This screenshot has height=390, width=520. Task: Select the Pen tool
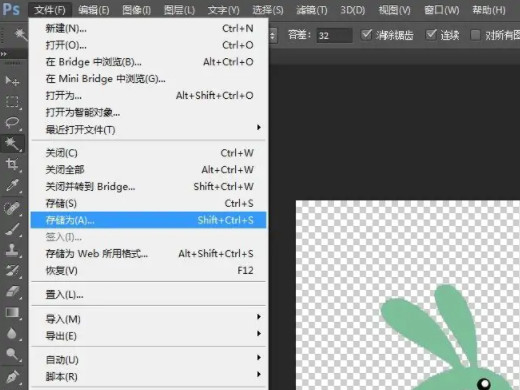tap(12, 377)
